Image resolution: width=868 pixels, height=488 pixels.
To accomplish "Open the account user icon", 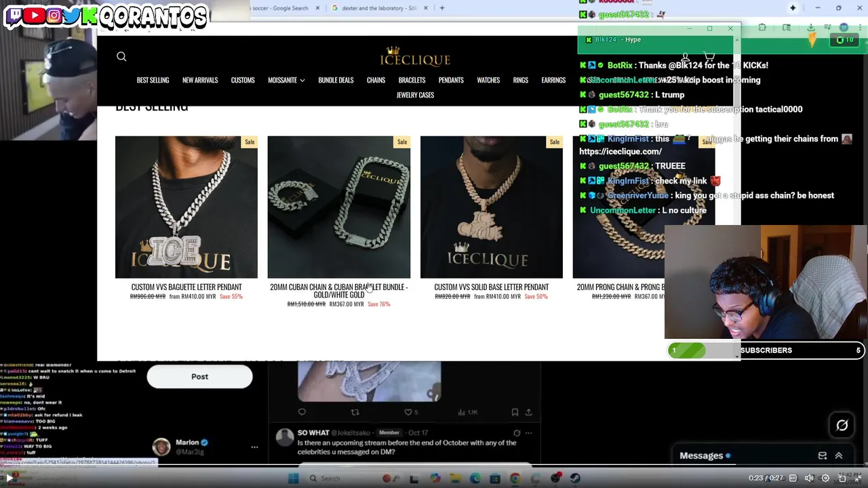I will coord(686,57).
